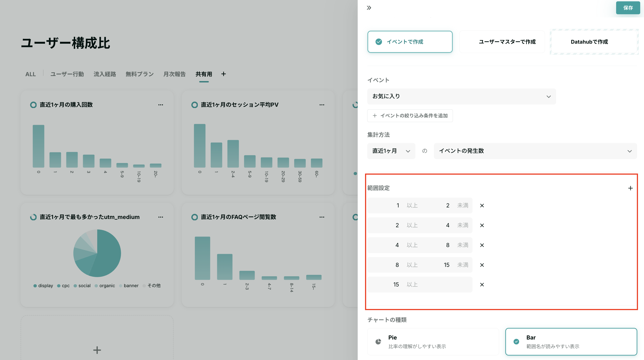Image resolution: width=644 pixels, height=360 pixels.
Task: Open the 直近1ヶ月 period dropdown
Action: [x=391, y=151]
